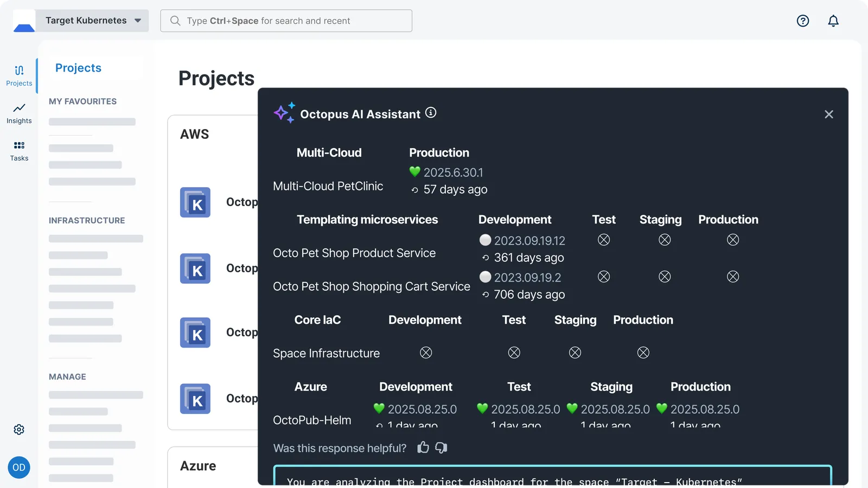Open Insights in the left sidebar
This screenshot has height=488, width=868.
coord(19,113)
